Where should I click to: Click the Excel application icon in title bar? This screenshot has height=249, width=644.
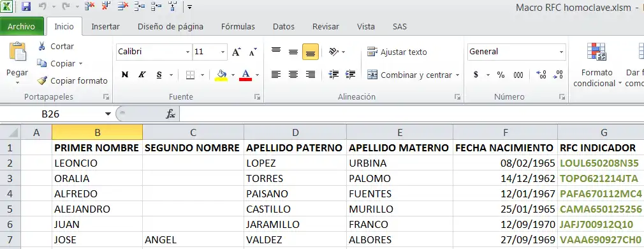pos(7,6)
